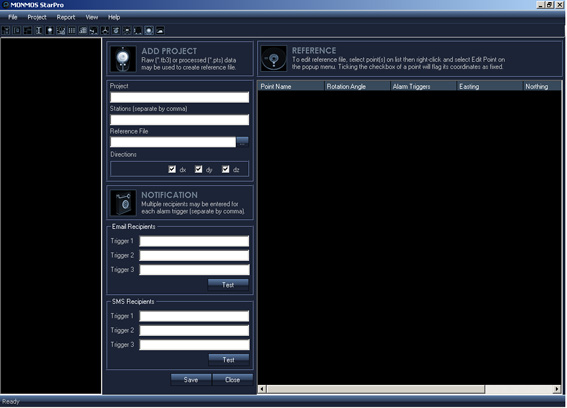Click the light bulb toolbar icon
Viewport: 567px width, 408px height.
(x=50, y=30)
